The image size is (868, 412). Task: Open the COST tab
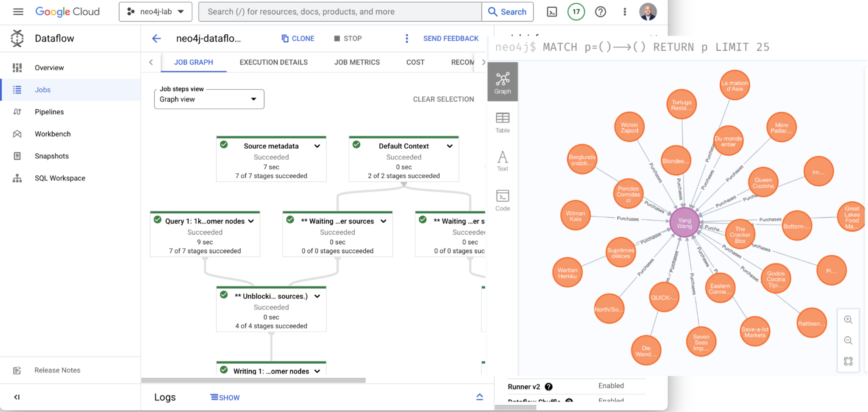(x=415, y=62)
